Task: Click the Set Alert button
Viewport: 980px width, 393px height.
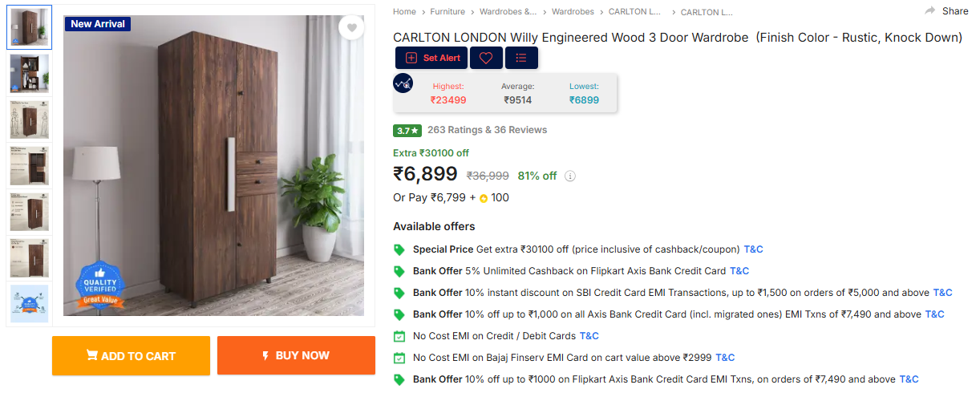Action: pos(431,58)
